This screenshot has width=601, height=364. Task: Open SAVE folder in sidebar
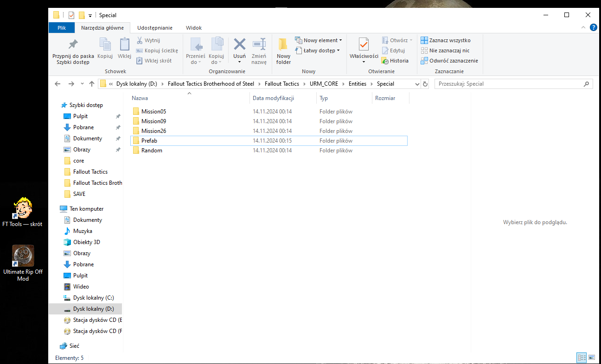[79, 194]
